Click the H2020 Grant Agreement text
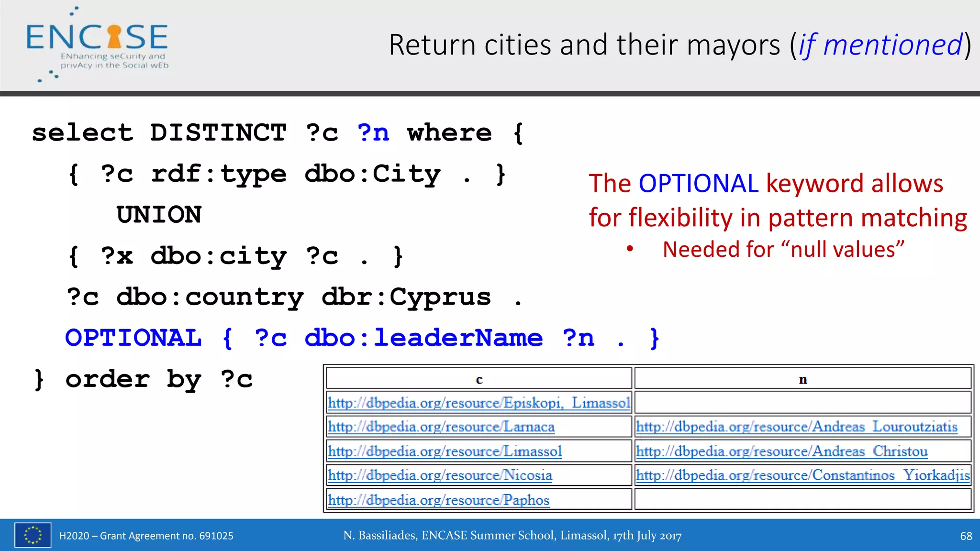This screenshot has width=980, height=551. click(146, 536)
